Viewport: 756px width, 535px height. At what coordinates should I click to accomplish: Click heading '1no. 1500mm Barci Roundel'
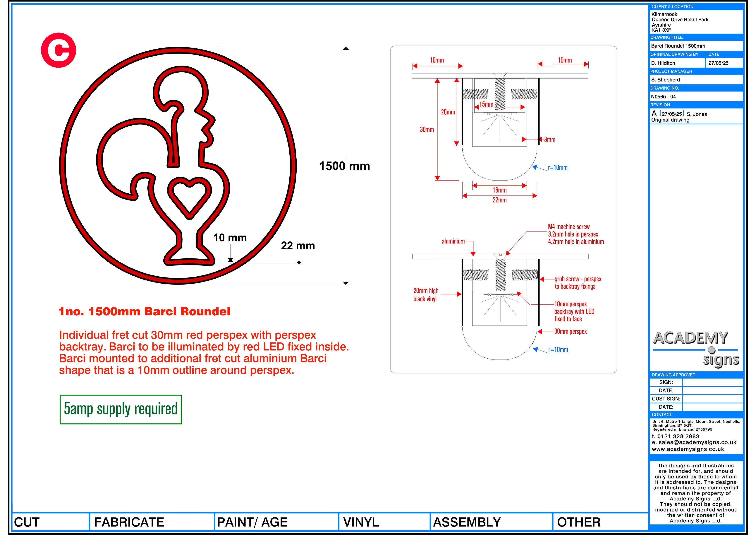[x=145, y=311]
